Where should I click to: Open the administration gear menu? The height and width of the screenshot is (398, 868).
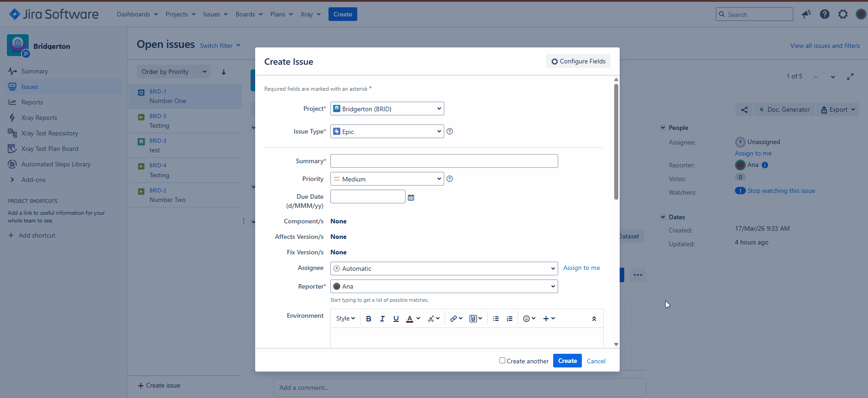[x=843, y=14]
